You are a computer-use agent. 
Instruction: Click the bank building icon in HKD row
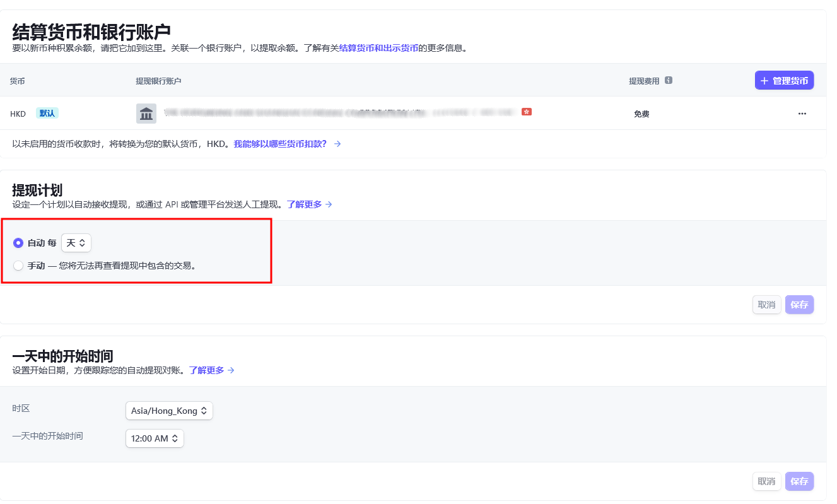(146, 114)
